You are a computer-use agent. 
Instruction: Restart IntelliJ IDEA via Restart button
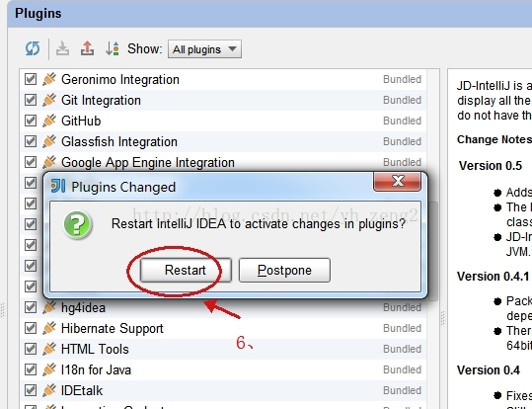[x=186, y=270]
